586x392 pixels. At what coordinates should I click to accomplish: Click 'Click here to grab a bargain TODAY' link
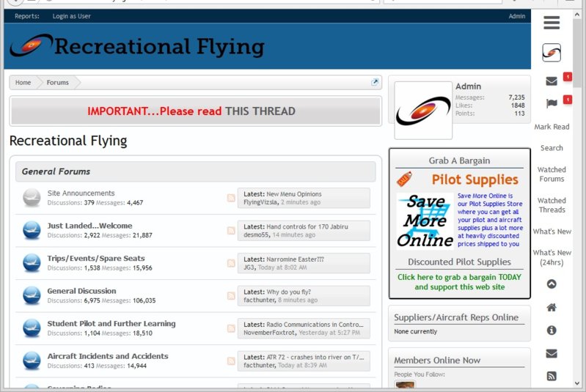coord(459,282)
